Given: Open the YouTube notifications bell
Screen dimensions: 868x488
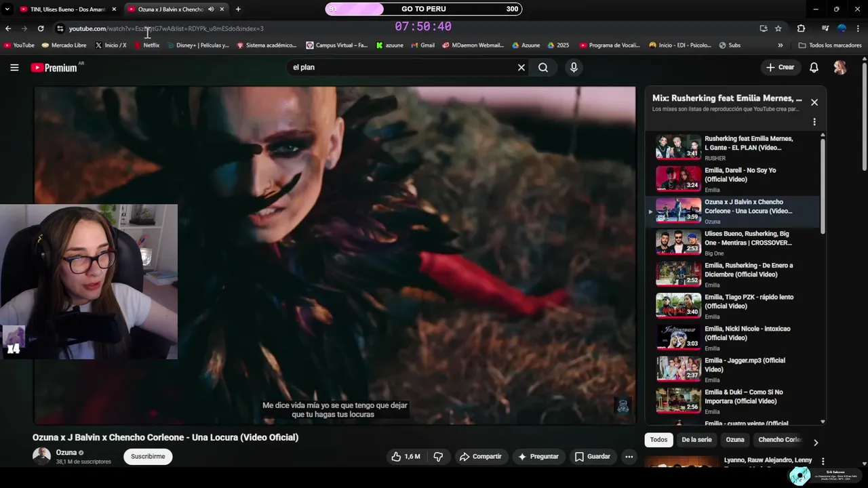Looking at the screenshot, I should (x=814, y=67).
